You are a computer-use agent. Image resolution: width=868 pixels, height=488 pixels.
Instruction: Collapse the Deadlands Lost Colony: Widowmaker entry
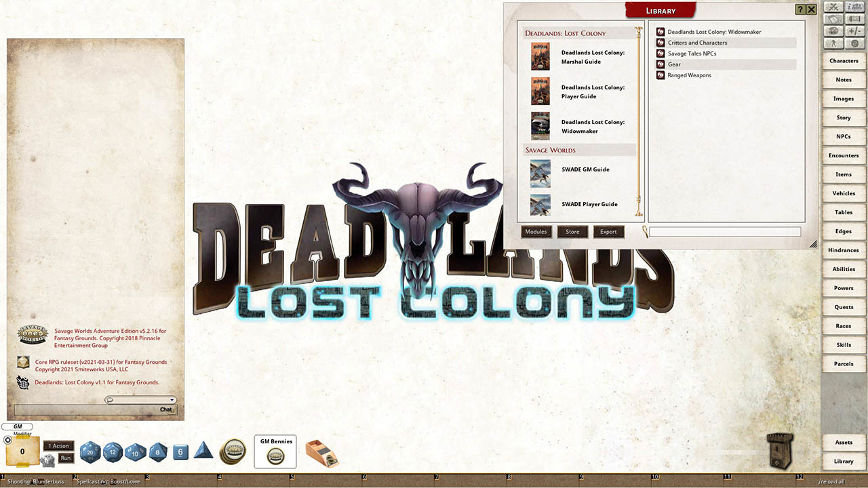[660, 31]
